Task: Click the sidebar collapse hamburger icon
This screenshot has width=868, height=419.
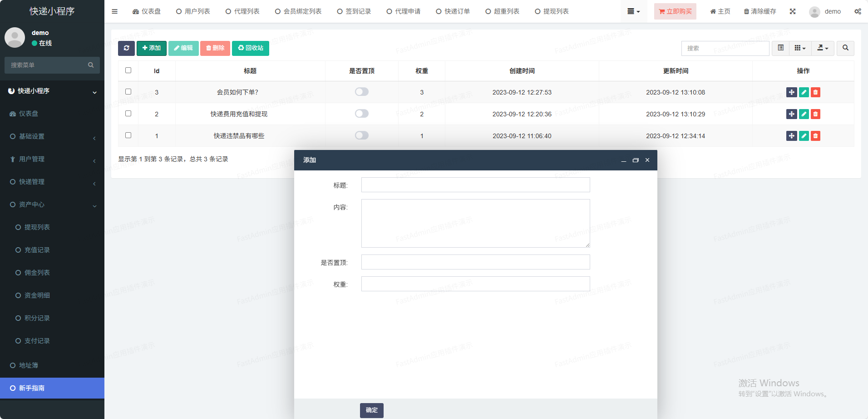Action: click(x=114, y=11)
